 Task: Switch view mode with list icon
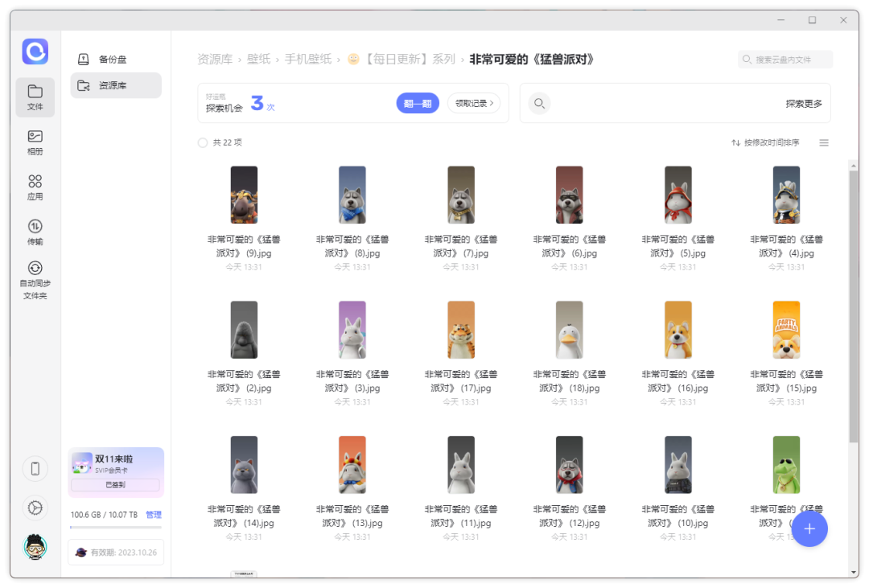pos(824,143)
